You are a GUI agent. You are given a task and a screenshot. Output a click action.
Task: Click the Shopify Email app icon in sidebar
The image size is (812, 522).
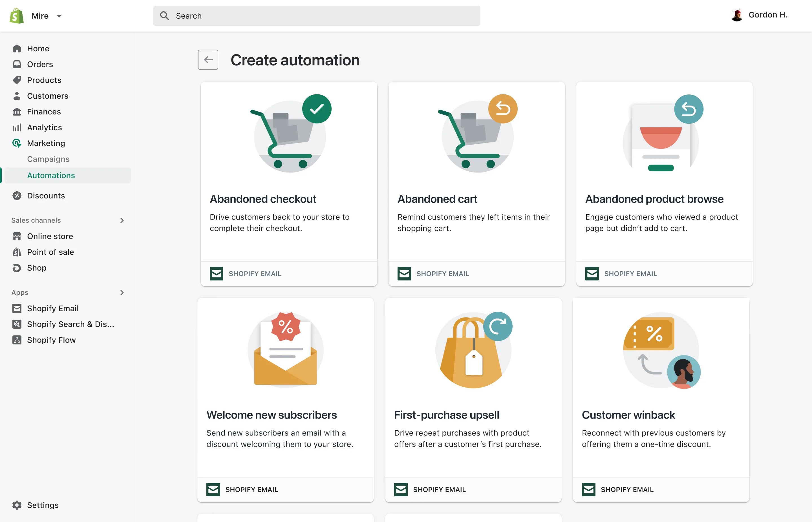pos(17,308)
